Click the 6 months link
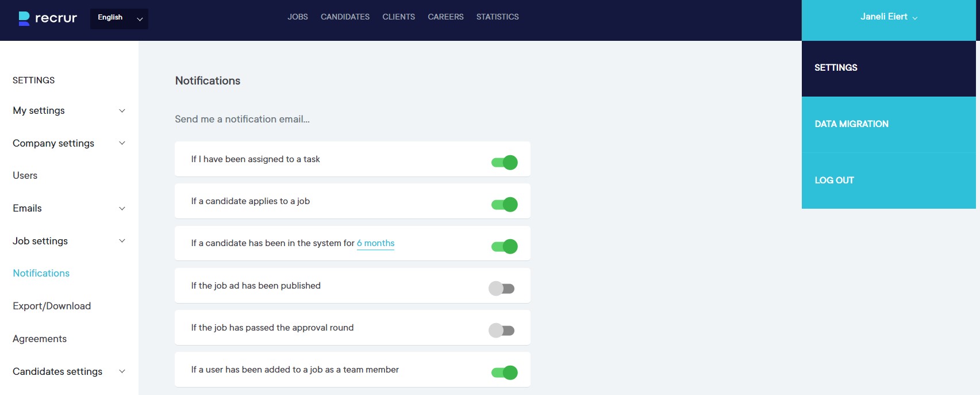The width and height of the screenshot is (980, 395). pyautogui.click(x=375, y=243)
